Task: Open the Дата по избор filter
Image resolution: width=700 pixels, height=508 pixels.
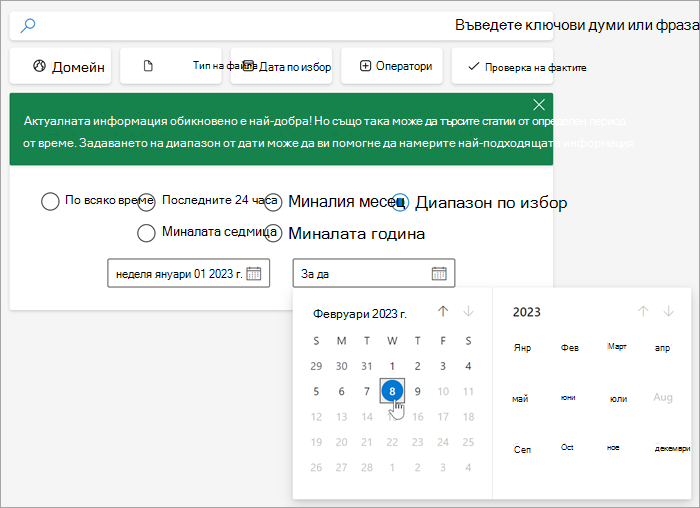Action: click(281, 66)
